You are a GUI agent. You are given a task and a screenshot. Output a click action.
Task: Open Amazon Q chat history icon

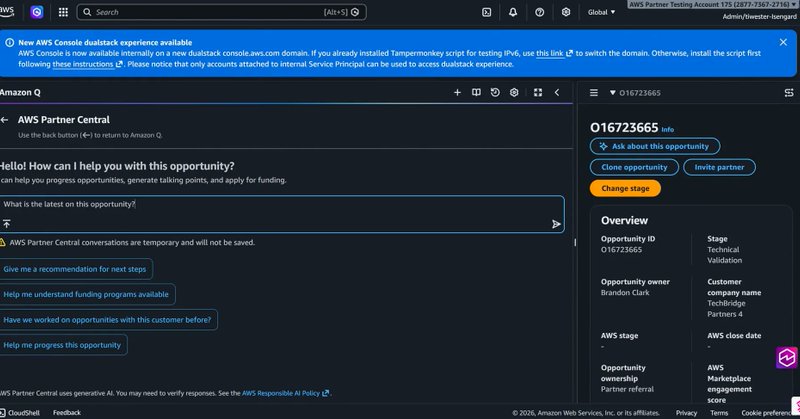[x=495, y=92]
